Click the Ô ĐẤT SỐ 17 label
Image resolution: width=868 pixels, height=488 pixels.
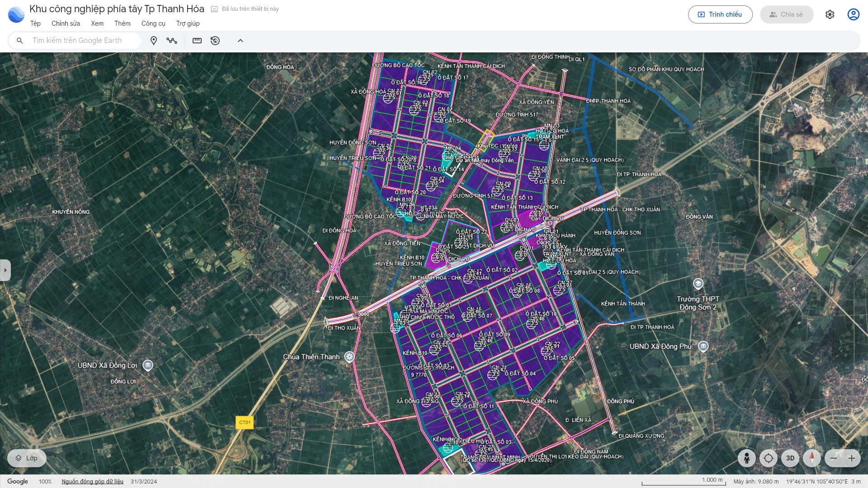pyautogui.click(x=453, y=78)
